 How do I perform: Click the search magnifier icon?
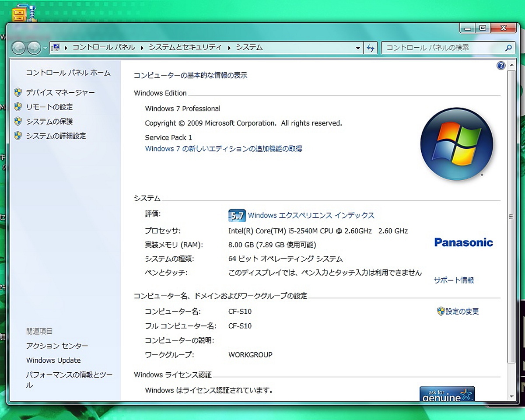tap(508, 48)
